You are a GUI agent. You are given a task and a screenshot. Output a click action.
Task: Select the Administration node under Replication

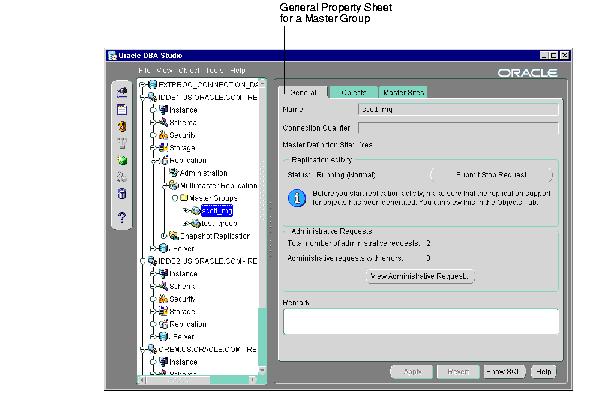click(x=197, y=172)
